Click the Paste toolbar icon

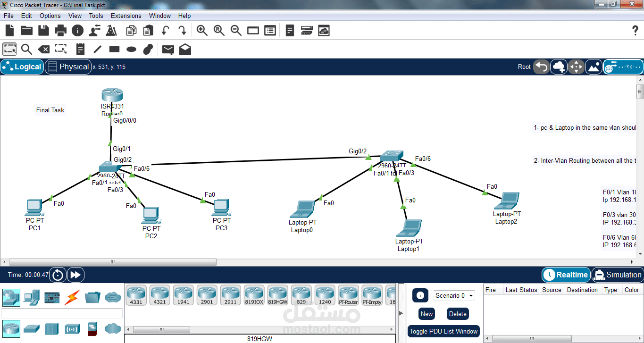pos(148,31)
